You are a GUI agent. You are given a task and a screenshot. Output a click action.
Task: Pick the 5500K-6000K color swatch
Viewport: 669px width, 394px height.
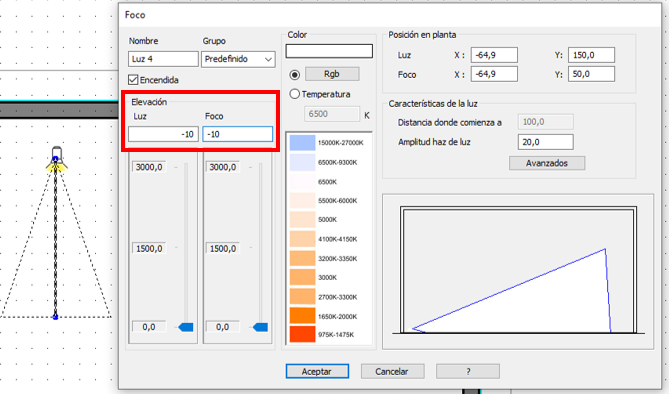click(x=303, y=201)
